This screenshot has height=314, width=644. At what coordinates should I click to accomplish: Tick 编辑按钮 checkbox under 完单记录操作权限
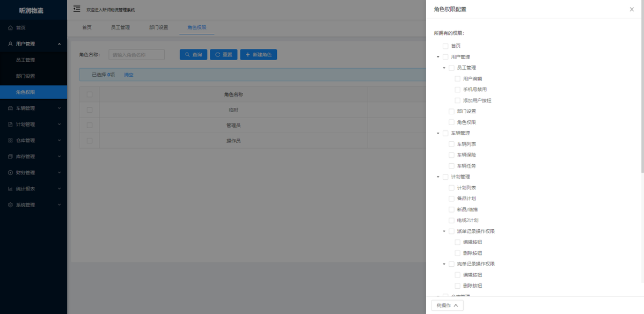(x=457, y=275)
